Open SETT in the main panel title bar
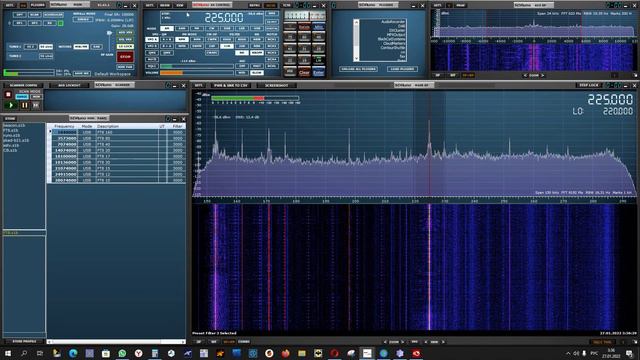The width and height of the screenshot is (640, 360). click(9, 5)
